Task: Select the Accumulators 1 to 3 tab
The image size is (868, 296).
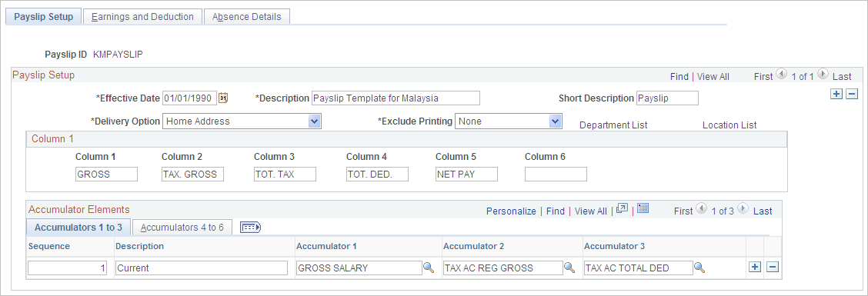Action: click(x=78, y=227)
